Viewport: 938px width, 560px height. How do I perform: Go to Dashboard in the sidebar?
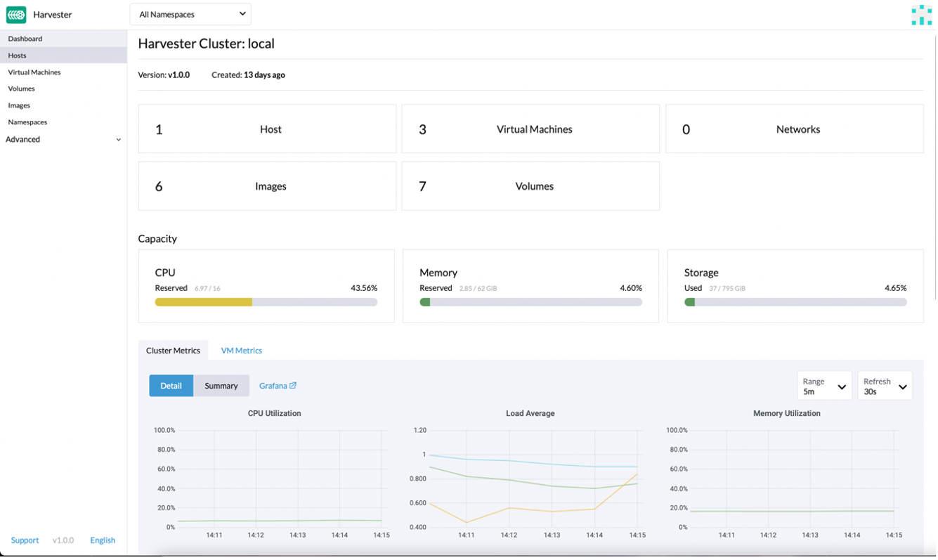click(25, 39)
